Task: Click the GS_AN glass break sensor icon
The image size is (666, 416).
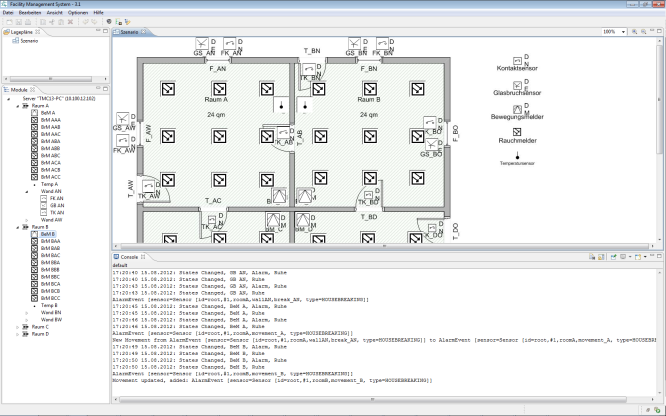Action: point(204,43)
